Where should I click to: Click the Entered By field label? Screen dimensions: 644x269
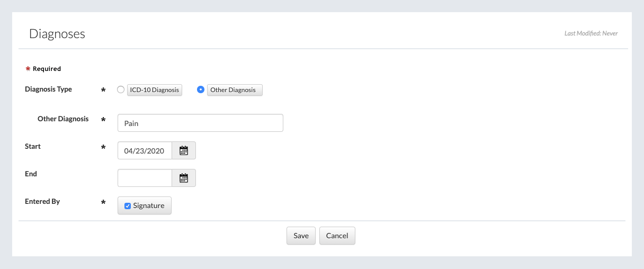tap(42, 201)
